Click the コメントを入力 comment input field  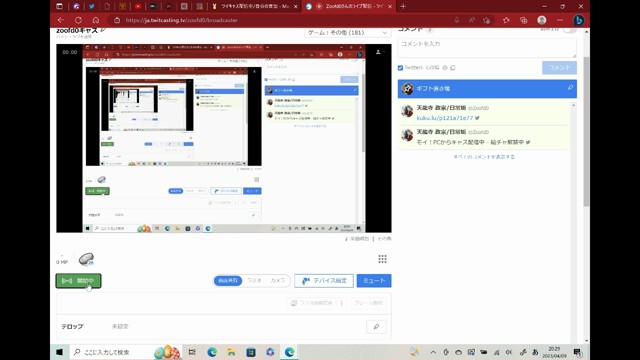487,48
